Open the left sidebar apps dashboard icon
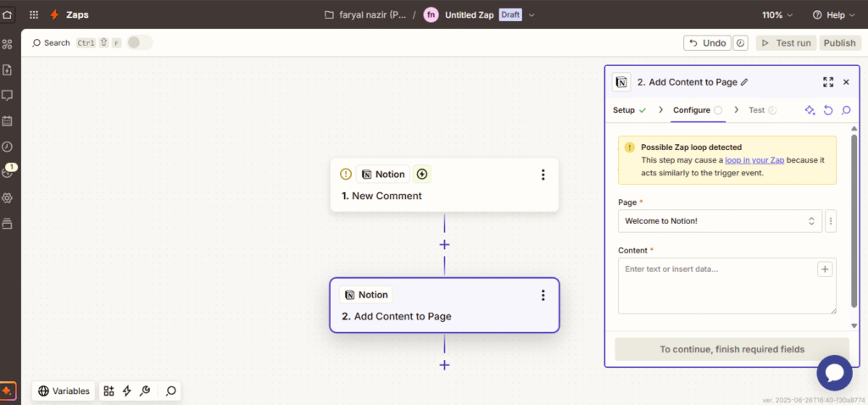 click(7, 44)
